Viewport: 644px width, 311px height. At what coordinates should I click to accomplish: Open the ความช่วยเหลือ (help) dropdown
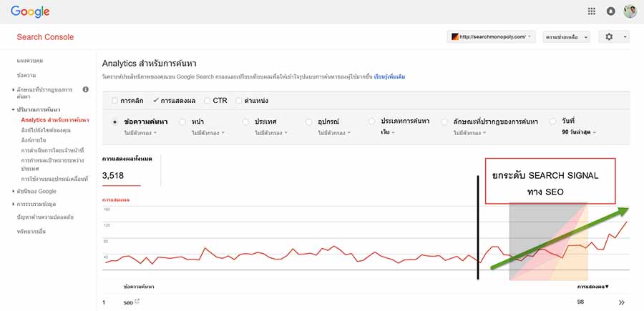(567, 37)
